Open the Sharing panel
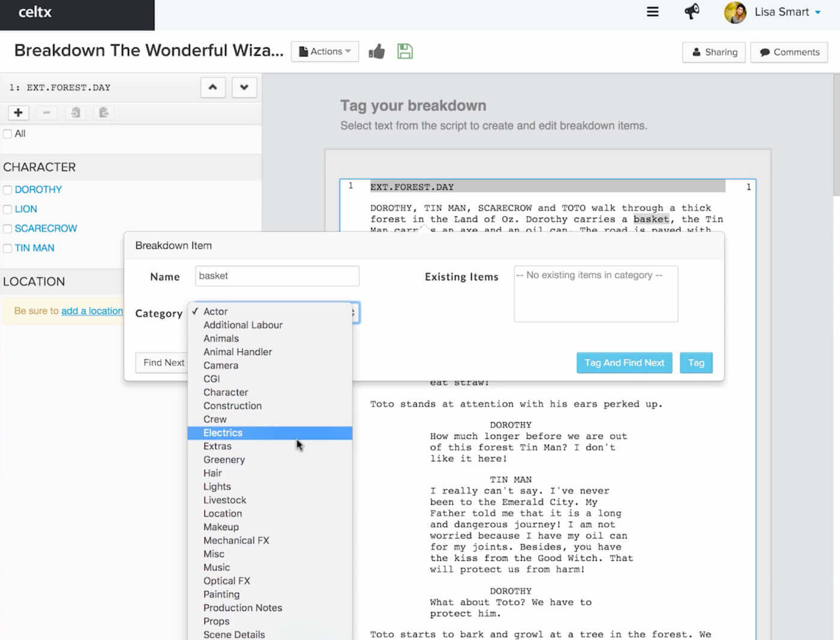The image size is (840, 640). 713,52
